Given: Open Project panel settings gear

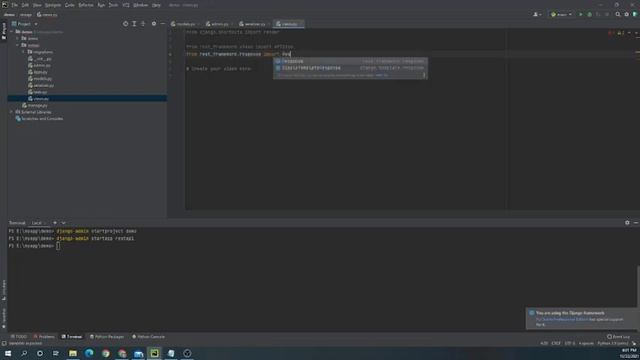Looking at the screenshot, I should tap(154, 24).
